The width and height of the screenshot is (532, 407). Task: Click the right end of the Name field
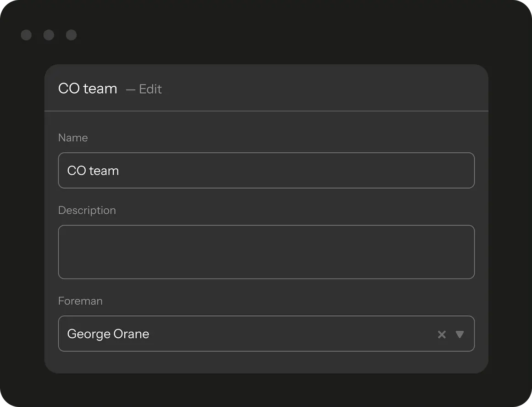459,171
